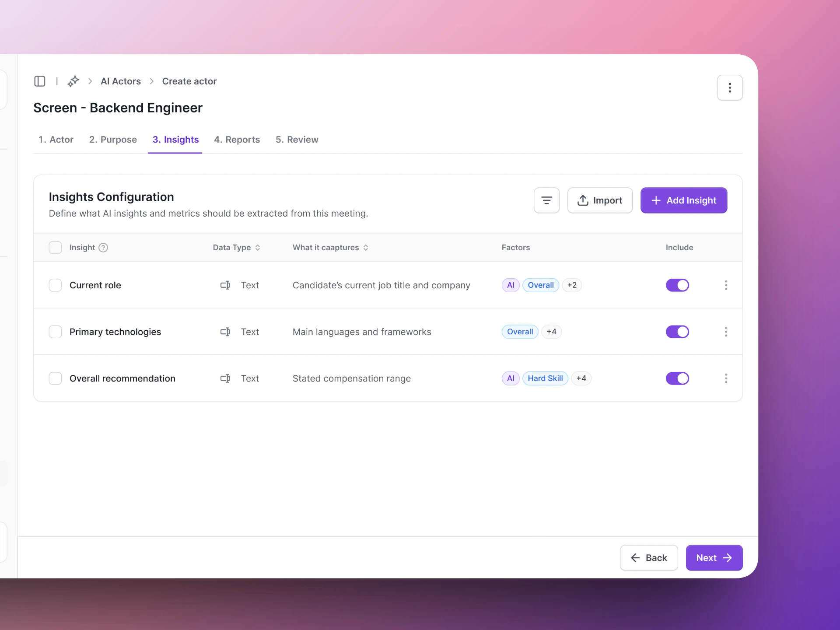
Task: Open Overall recommendation row options menu
Action: pyautogui.click(x=726, y=378)
